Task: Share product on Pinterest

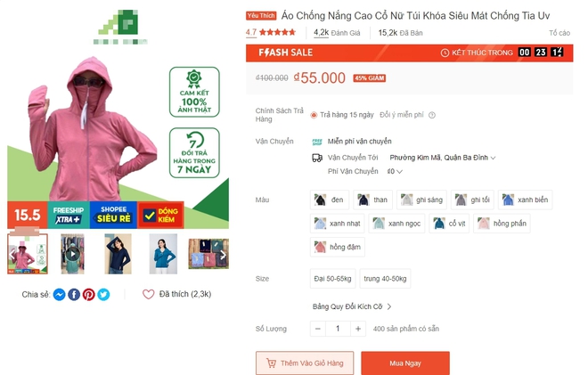Action: pos(89,295)
